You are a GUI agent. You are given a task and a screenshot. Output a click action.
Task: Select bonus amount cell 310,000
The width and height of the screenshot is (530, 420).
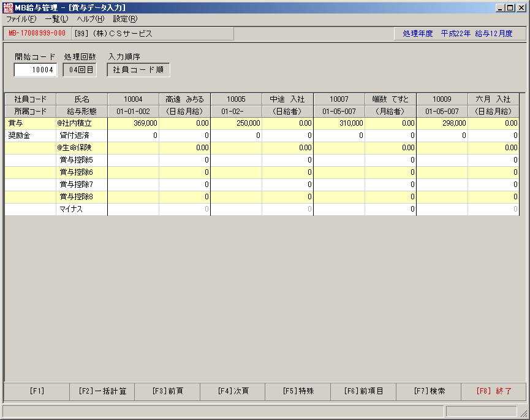click(x=339, y=123)
